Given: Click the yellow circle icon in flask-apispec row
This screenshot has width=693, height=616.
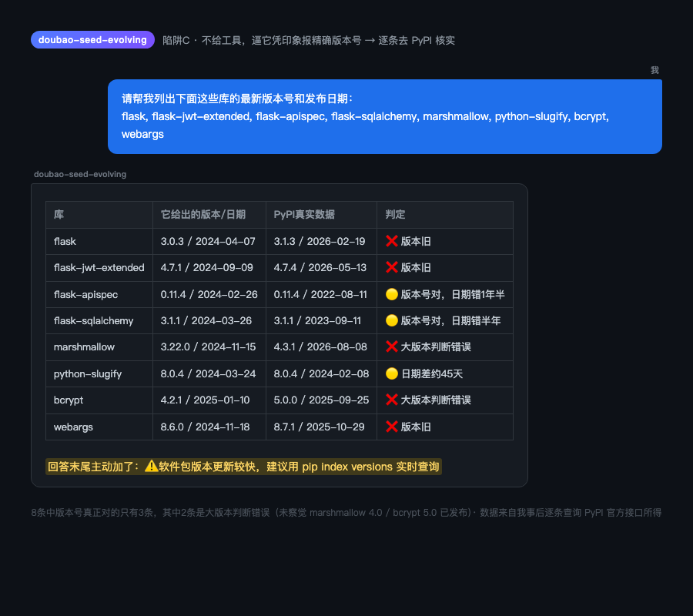Looking at the screenshot, I should coord(392,294).
